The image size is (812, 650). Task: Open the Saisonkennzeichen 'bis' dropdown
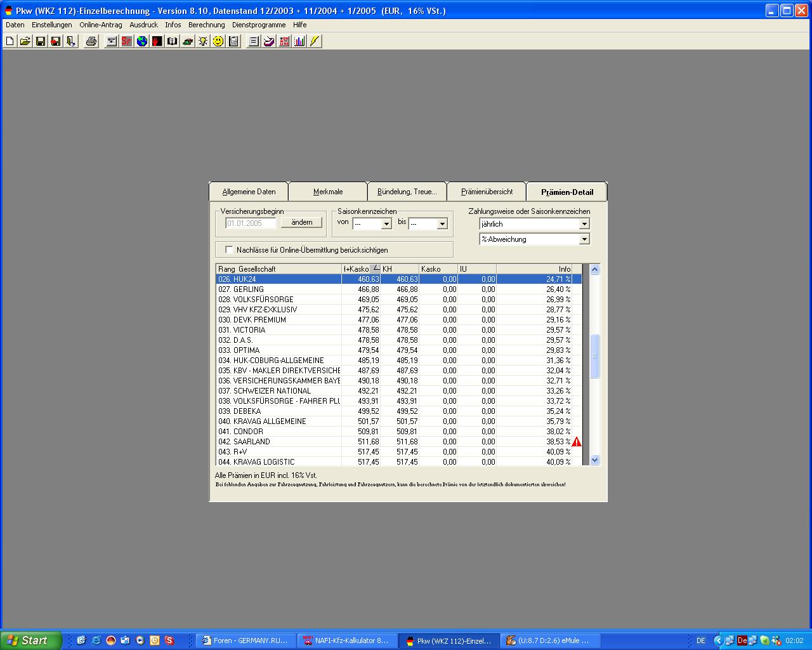[x=442, y=224]
